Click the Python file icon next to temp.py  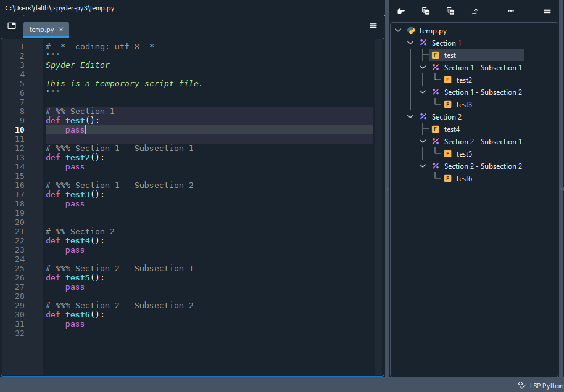click(x=411, y=30)
